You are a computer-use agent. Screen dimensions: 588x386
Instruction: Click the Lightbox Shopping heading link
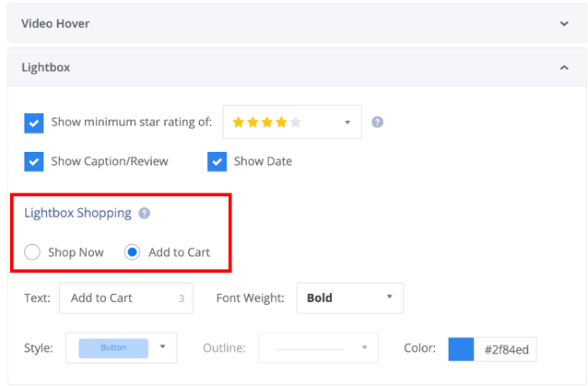[x=78, y=213]
